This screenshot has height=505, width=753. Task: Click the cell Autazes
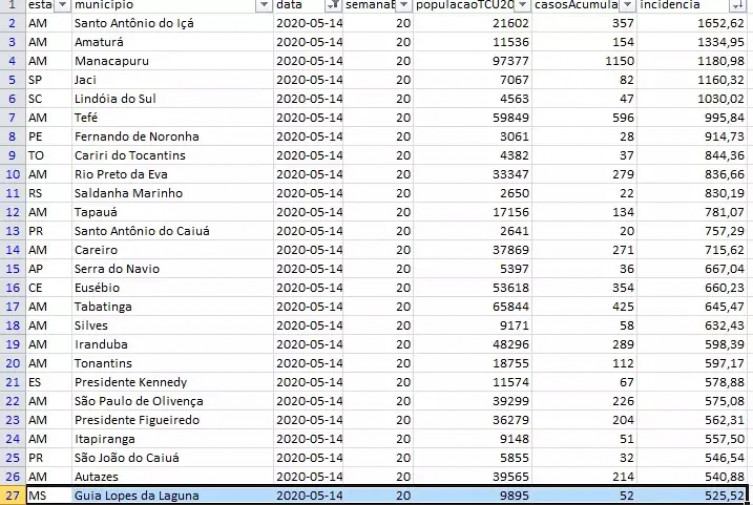click(x=173, y=476)
